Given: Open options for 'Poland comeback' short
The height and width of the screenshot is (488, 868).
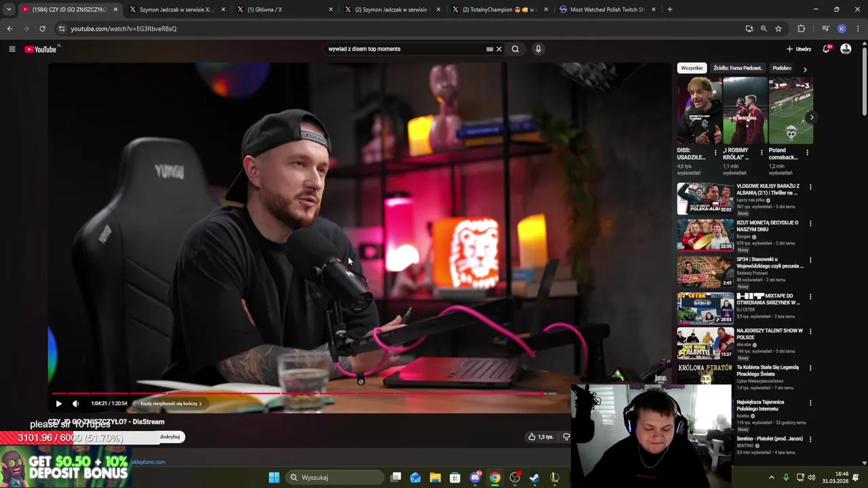Looking at the screenshot, I should tap(807, 152).
